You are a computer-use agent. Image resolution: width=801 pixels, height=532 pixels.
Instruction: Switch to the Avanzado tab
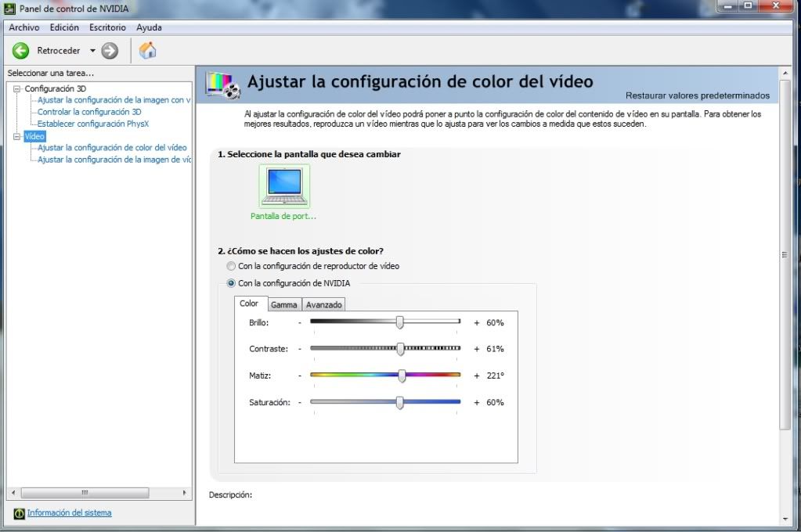coord(324,305)
